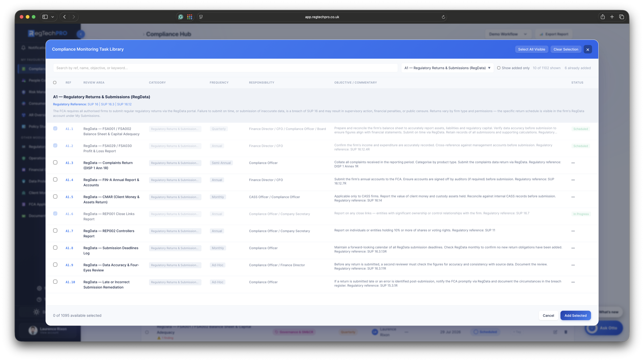The height and width of the screenshot is (361, 644).
Task: Click the What's new button
Action: pyautogui.click(x=609, y=312)
